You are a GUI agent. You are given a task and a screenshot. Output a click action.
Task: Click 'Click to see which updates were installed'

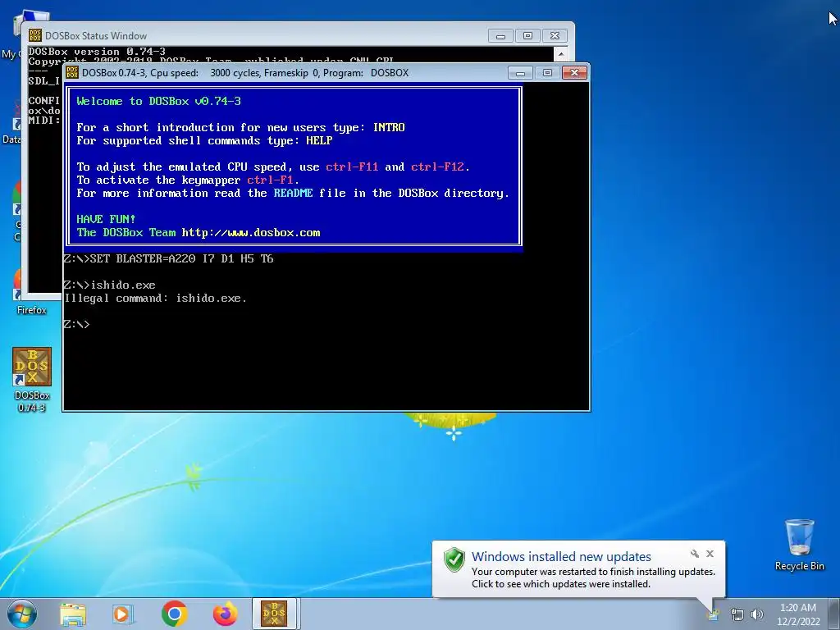[x=561, y=584]
